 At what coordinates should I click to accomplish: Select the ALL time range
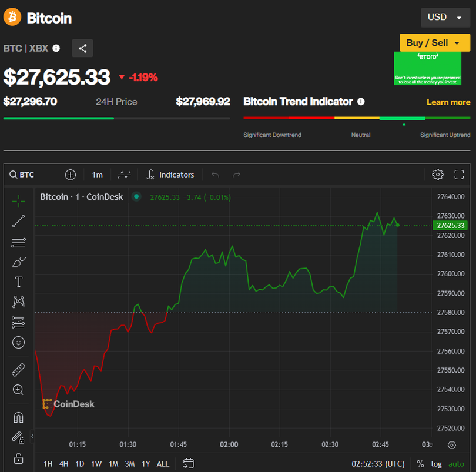tap(163, 464)
